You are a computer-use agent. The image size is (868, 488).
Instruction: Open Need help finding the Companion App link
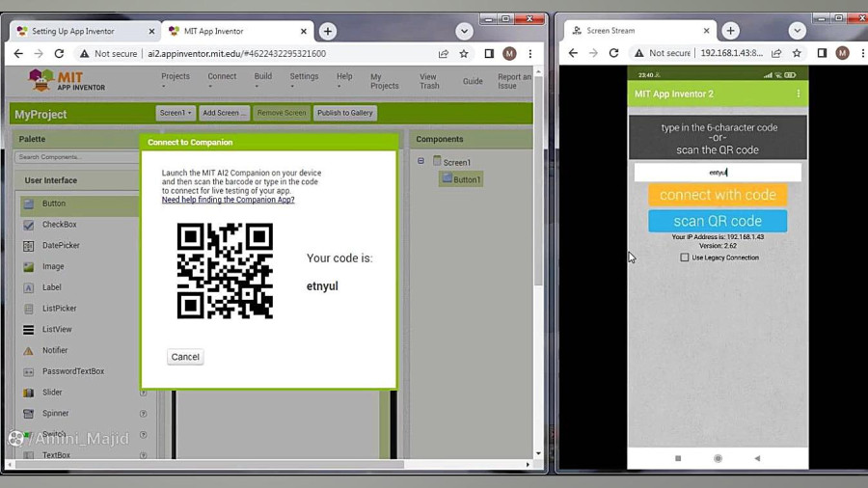coord(228,200)
